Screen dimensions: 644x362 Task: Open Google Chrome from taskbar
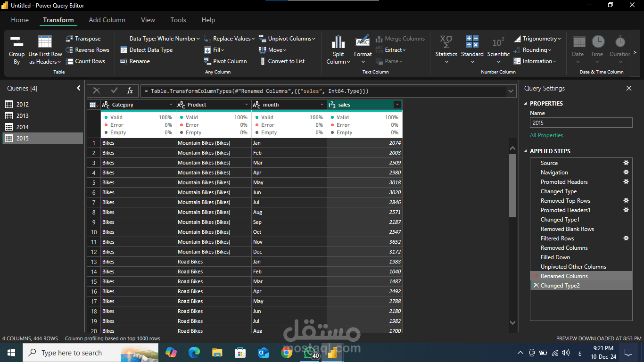point(287,353)
